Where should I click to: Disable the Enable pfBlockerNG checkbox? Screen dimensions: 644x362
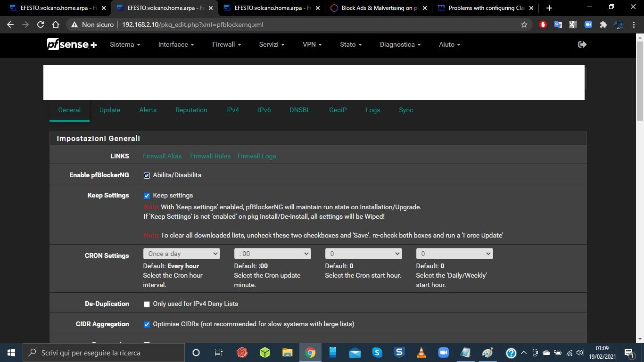click(147, 175)
